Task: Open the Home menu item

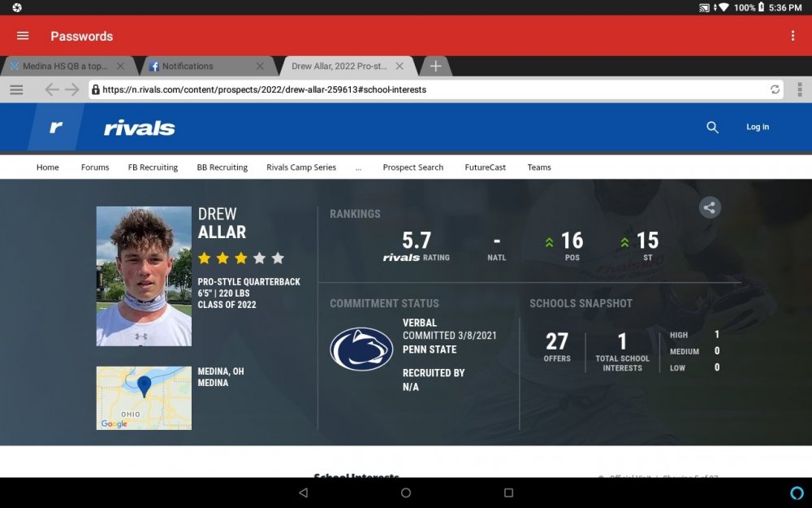Action: [x=48, y=167]
